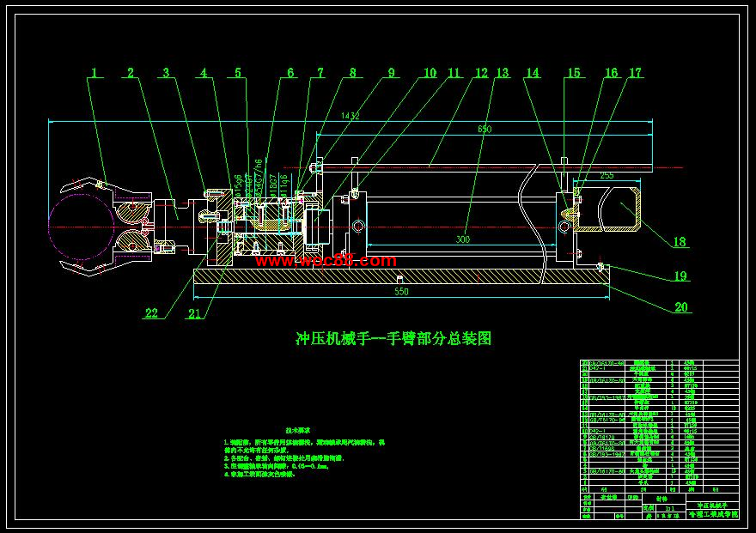Select part callout number 20
756x533 pixels.
pos(680,307)
